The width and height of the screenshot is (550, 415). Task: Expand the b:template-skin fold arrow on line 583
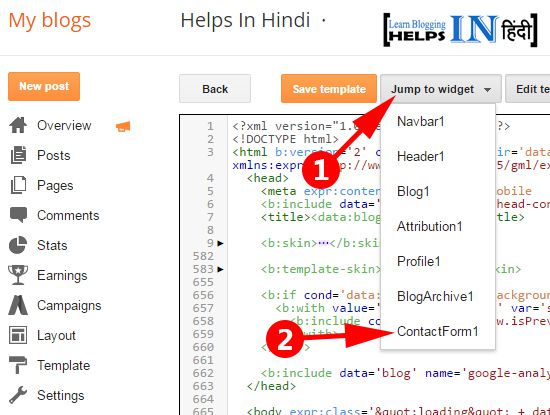tap(220, 269)
